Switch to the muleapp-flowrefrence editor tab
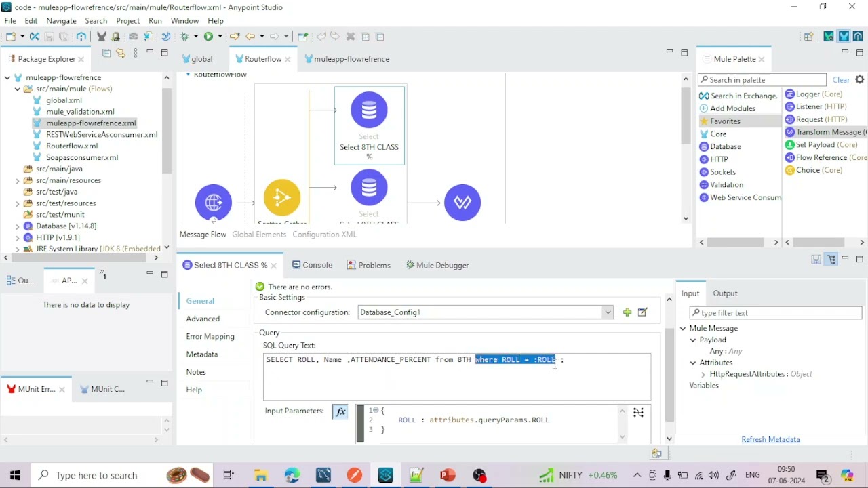The height and width of the screenshot is (488, 868). tap(347, 59)
